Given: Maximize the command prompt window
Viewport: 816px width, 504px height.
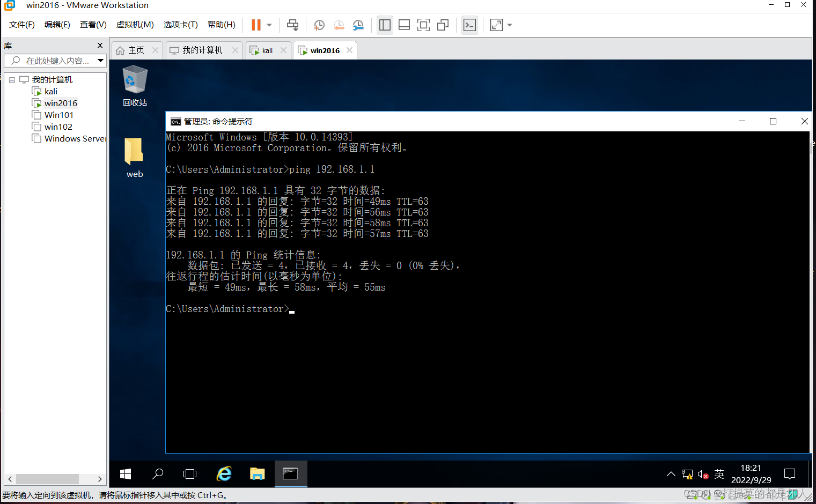Looking at the screenshot, I should [773, 121].
